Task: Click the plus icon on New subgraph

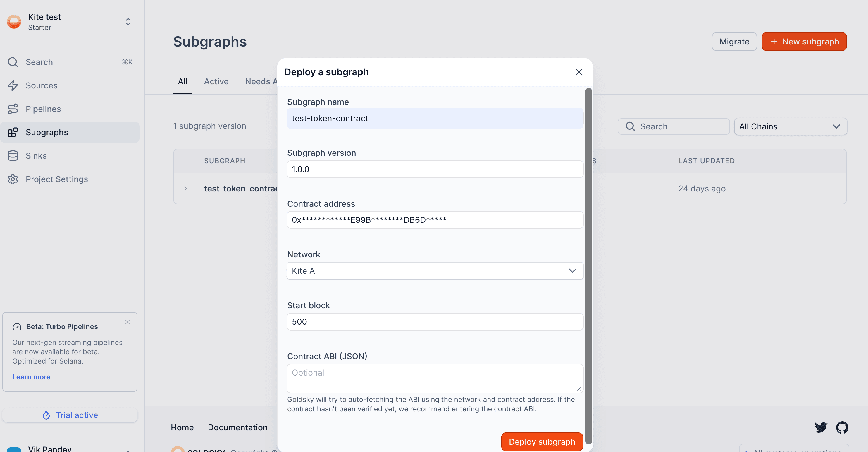Action: click(x=774, y=42)
